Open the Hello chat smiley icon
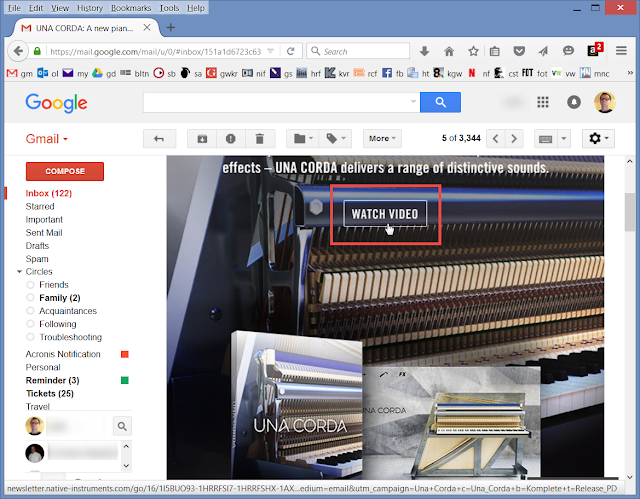640x499 pixels. pyautogui.click(x=568, y=51)
